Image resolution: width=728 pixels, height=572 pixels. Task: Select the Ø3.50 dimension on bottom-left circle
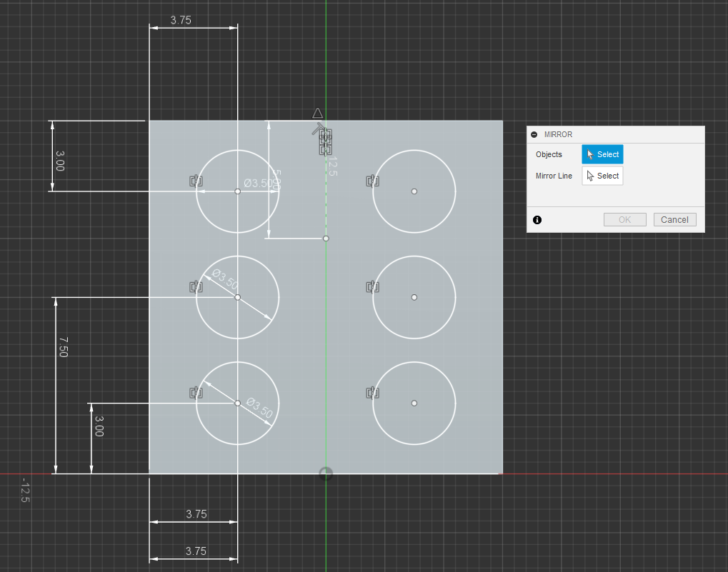click(x=259, y=408)
